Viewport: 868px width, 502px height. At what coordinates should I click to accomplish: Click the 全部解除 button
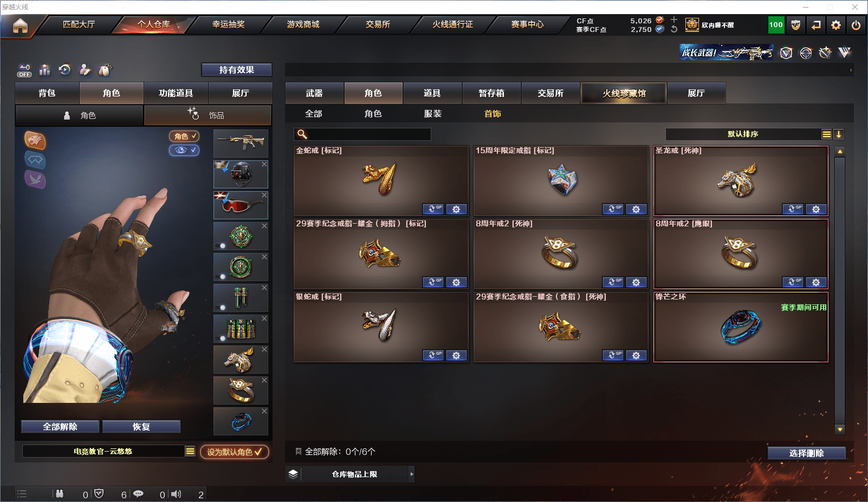pyautogui.click(x=60, y=427)
